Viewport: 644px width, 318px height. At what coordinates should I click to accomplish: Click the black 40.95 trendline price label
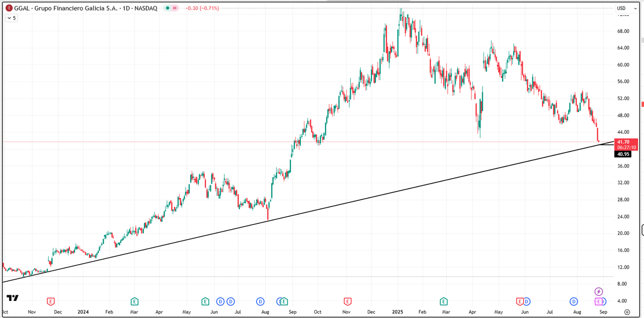[x=623, y=154]
